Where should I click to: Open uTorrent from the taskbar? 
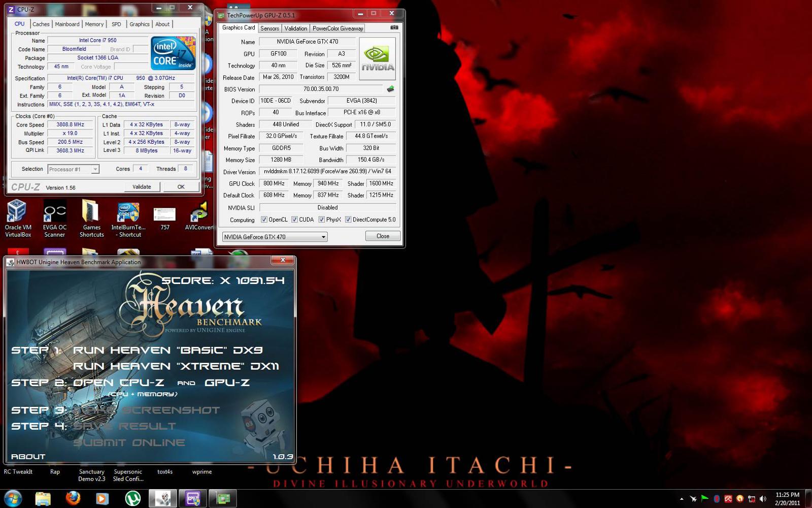click(x=132, y=499)
